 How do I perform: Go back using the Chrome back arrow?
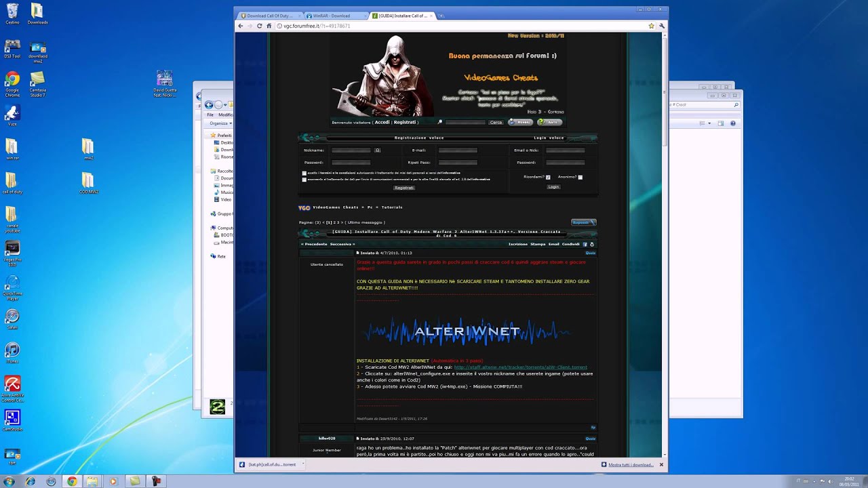(x=240, y=26)
